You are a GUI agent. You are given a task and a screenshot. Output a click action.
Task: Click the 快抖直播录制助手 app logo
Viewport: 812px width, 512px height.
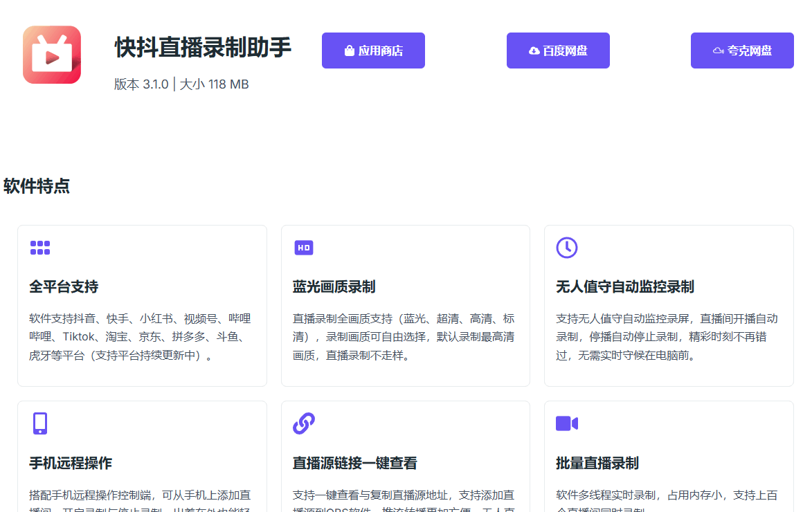tap(52, 55)
